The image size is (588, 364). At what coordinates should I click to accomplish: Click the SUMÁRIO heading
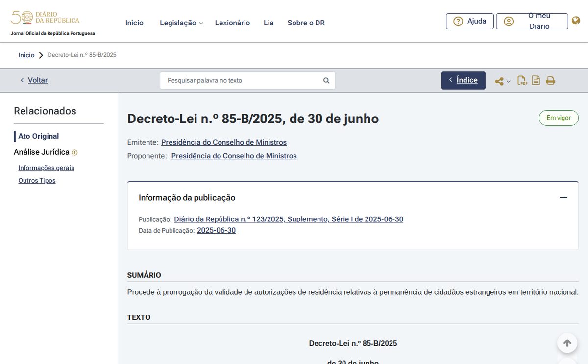[x=144, y=275]
